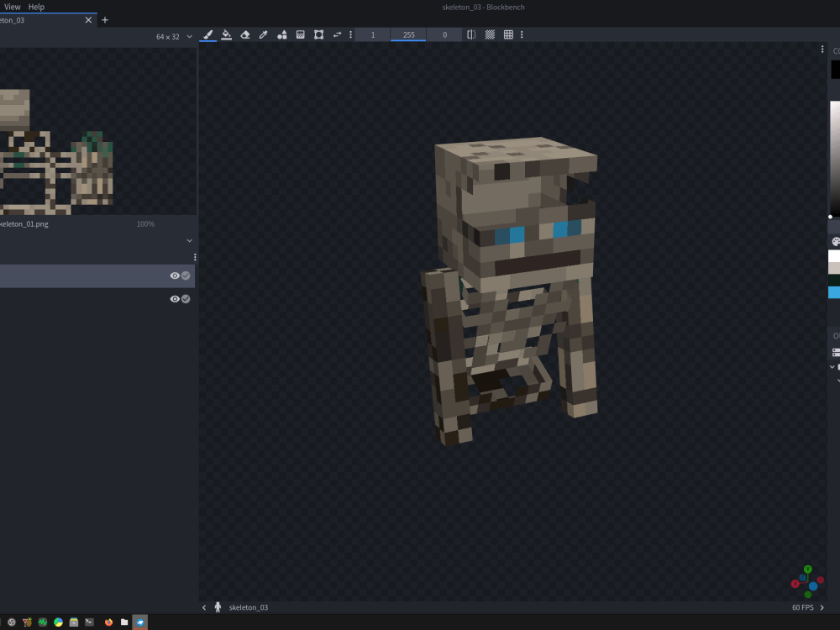The height and width of the screenshot is (630, 840).
Task: Open the three-dot menu beside the layers list
Action: coord(194,255)
